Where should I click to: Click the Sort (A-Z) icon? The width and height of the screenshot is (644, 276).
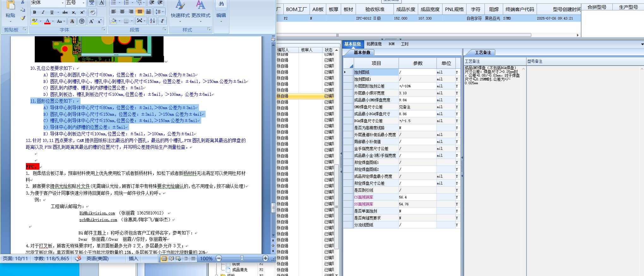(153, 21)
